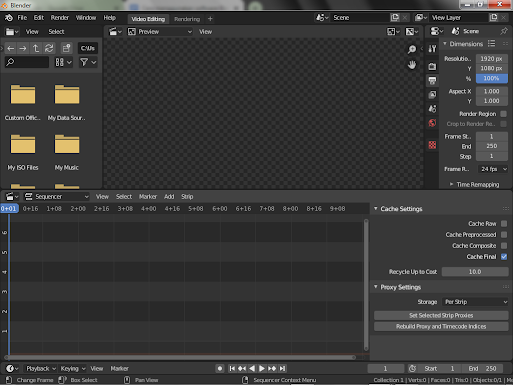
Task: Jump to the next keyframe
Action: click(x=272, y=368)
